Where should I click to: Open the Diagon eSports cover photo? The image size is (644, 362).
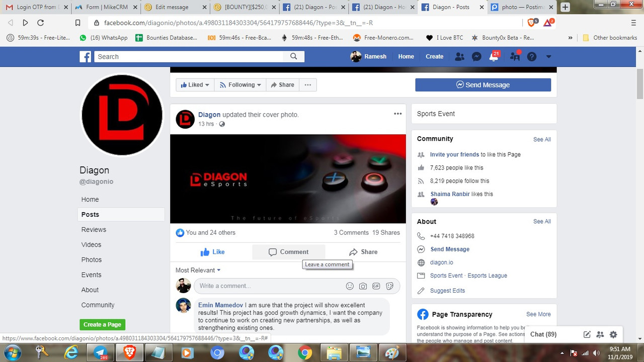click(288, 179)
